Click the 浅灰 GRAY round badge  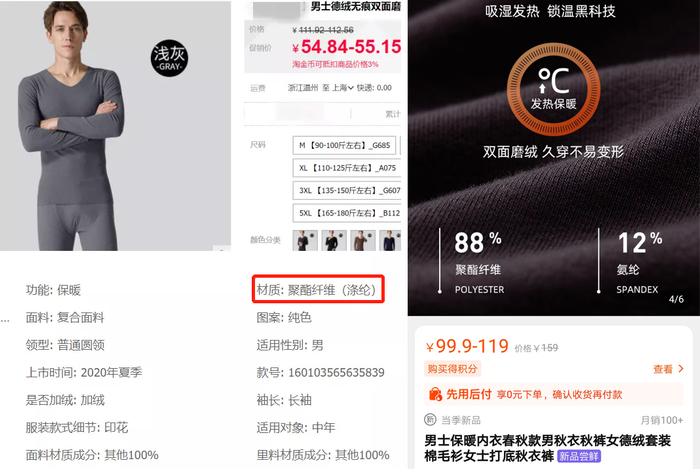pos(169,58)
